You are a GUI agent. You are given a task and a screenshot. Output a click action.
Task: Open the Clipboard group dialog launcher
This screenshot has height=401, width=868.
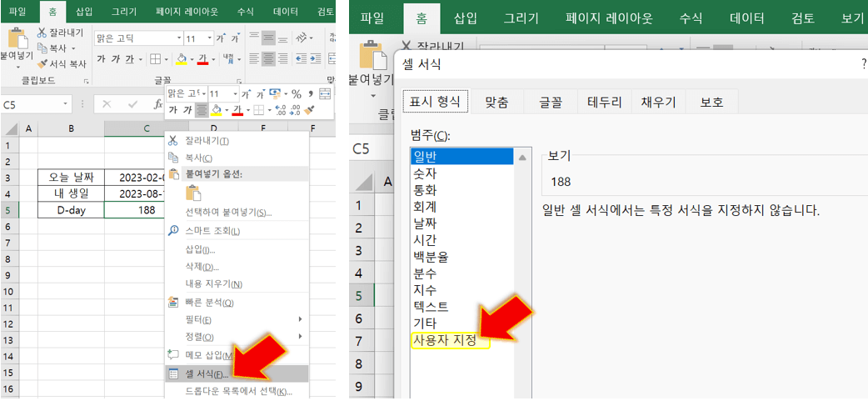point(86,81)
